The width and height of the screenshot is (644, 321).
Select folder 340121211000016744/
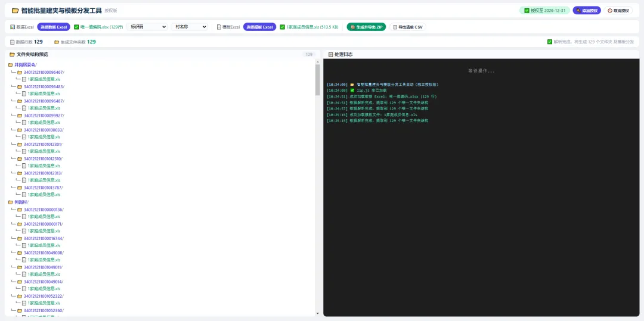(x=44, y=238)
